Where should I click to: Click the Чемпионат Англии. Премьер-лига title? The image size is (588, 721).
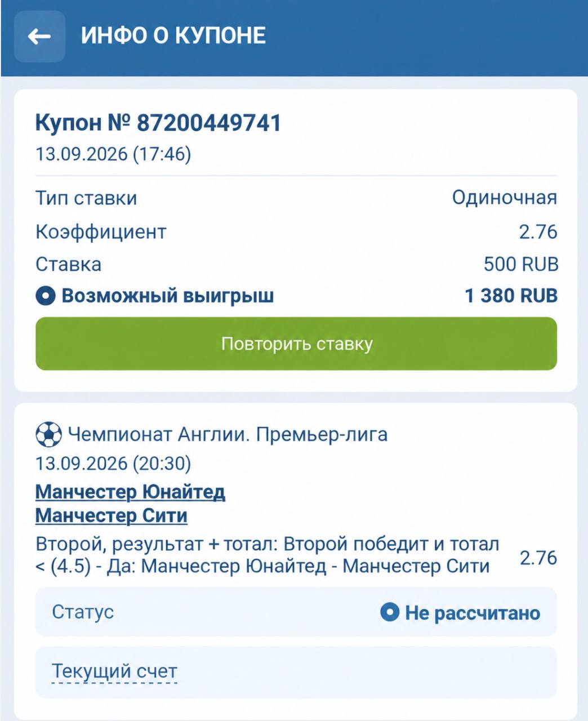228,435
